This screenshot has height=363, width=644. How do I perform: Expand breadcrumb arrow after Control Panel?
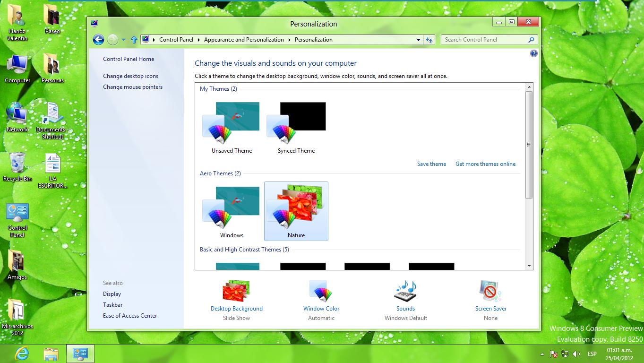pos(198,40)
